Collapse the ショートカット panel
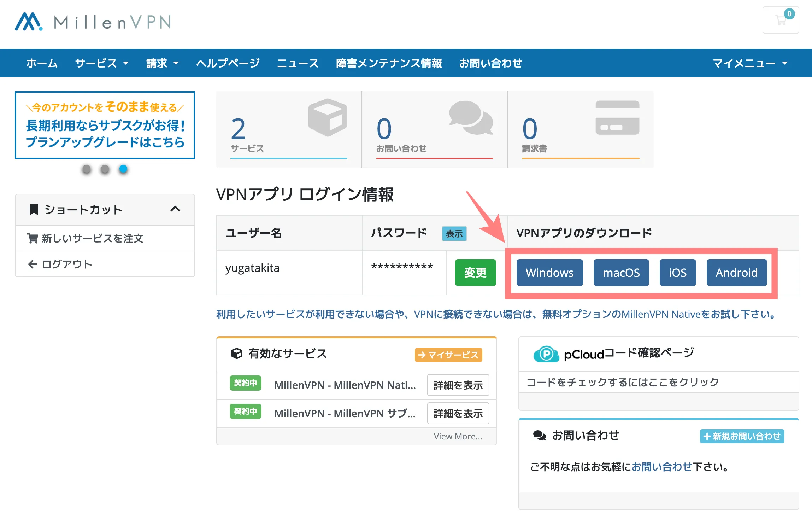The image size is (812, 513). tap(174, 209)
